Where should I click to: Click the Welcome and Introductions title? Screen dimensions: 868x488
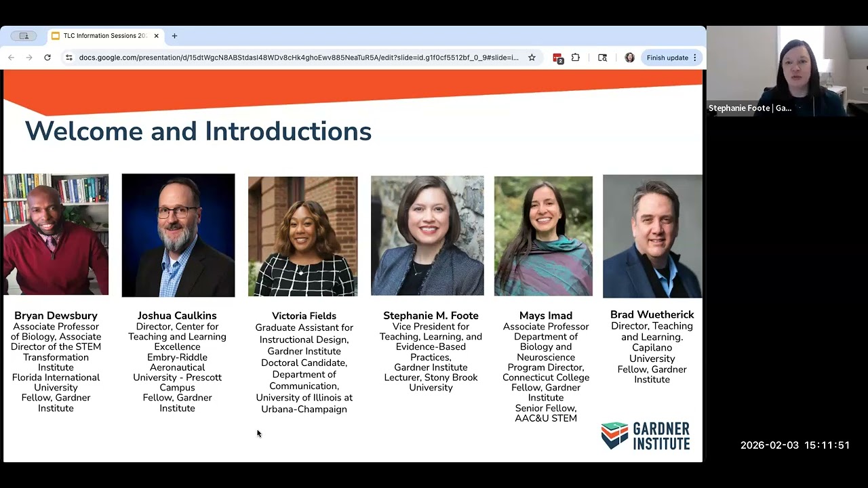tap(198, 131)
